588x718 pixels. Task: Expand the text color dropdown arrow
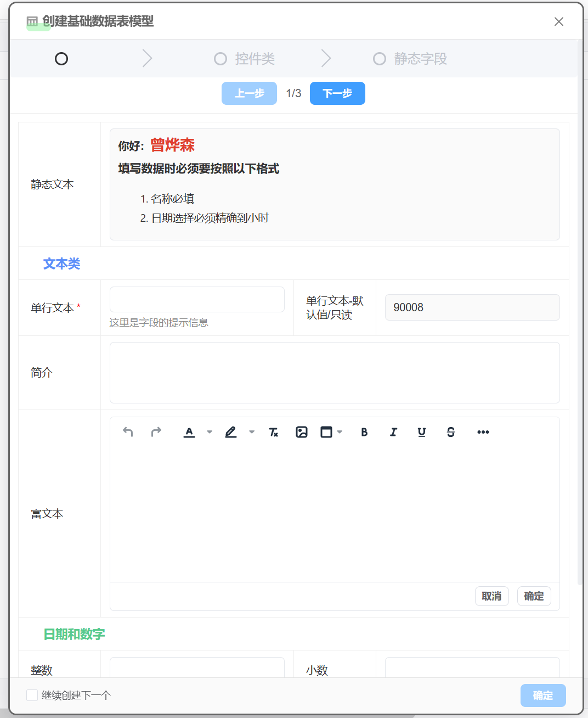[210, 432]
